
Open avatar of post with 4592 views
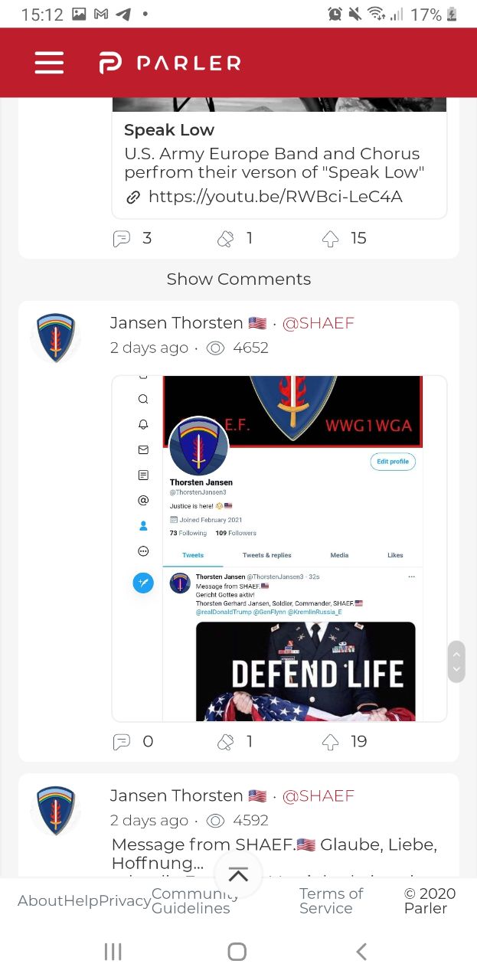(x=56, y=810)
